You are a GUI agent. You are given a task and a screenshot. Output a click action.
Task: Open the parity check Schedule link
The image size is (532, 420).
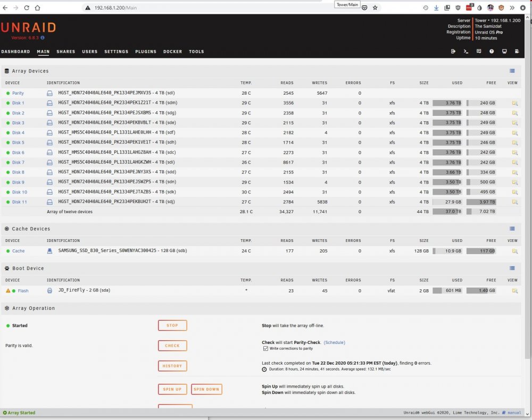(x=334, y=342)
